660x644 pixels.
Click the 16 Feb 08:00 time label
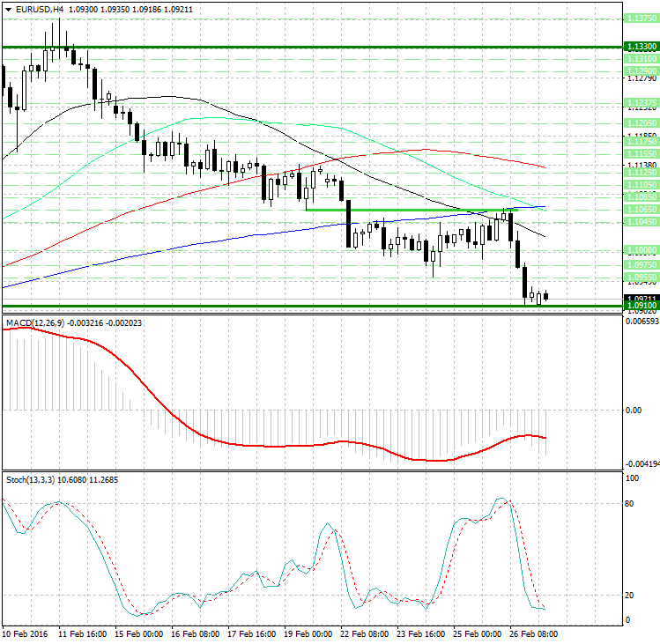click(x=196, y=634)
